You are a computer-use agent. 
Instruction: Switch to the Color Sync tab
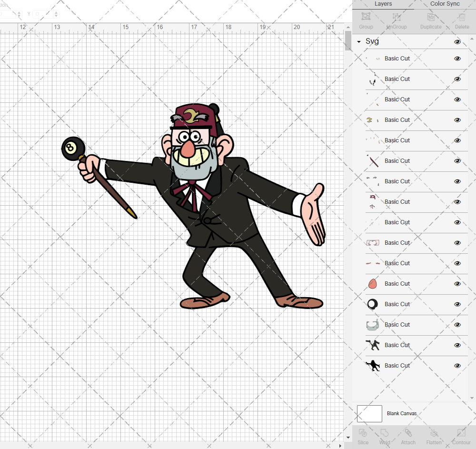[445, 4]
